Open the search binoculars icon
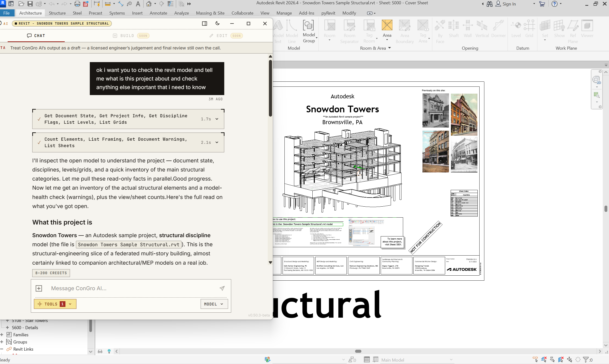The width and height of the screenshot is (609, 364). [489, 4]
